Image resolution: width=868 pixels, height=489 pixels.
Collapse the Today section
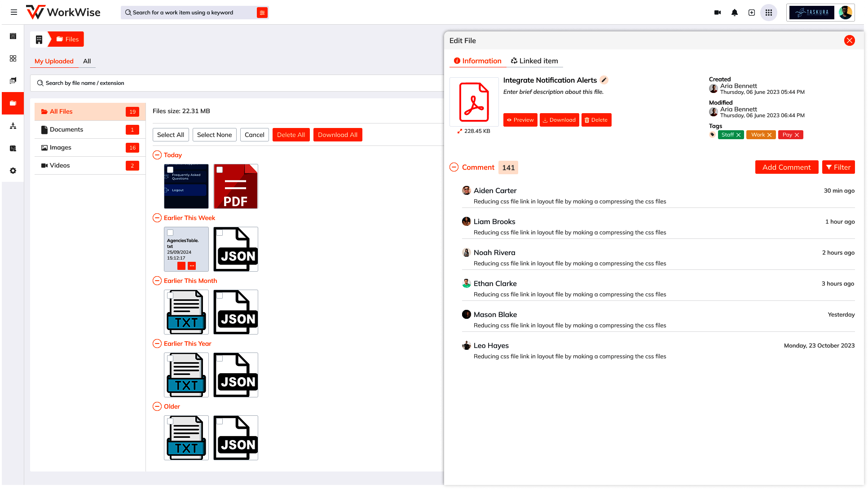coord(157,155)
